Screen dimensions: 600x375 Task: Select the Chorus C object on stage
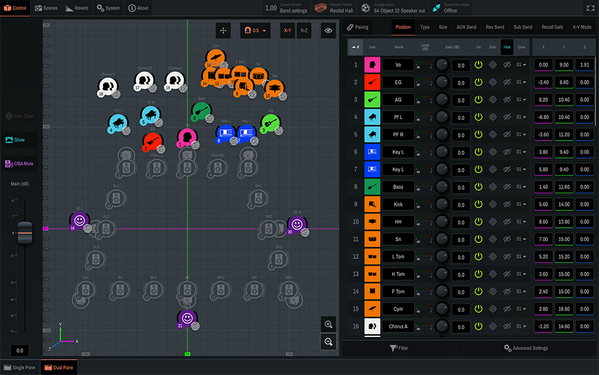tap(108, 86)
